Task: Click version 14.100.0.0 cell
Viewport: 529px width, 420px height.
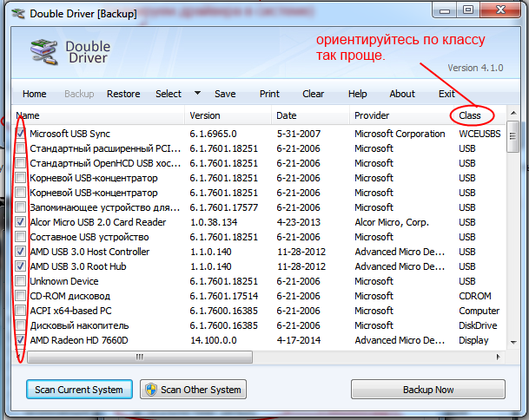Action: [214, 340]
